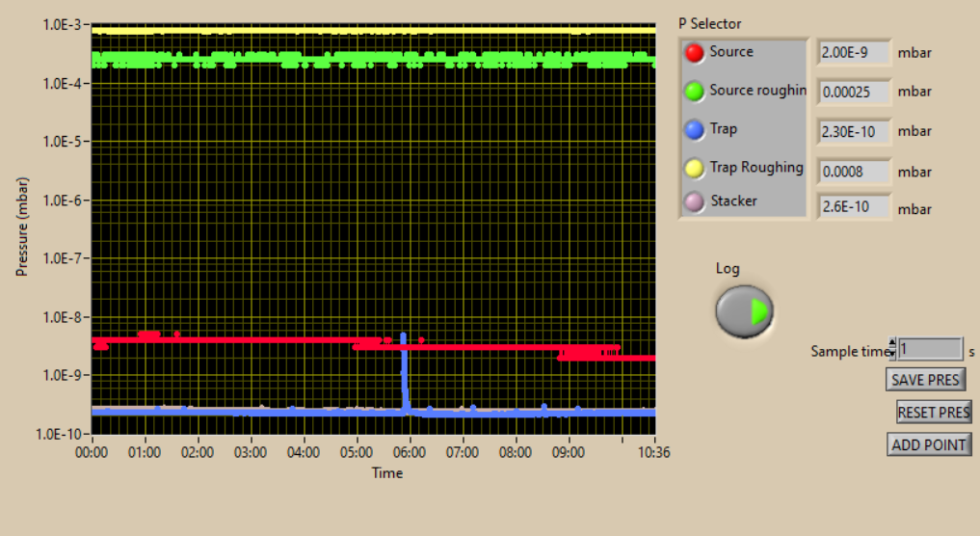Image resolution: width=980 pixels, height=536 pixels.
Task: Click the 1.0E-10 pressure axis label
Action: pyautogui.click(x=59, y=434)
